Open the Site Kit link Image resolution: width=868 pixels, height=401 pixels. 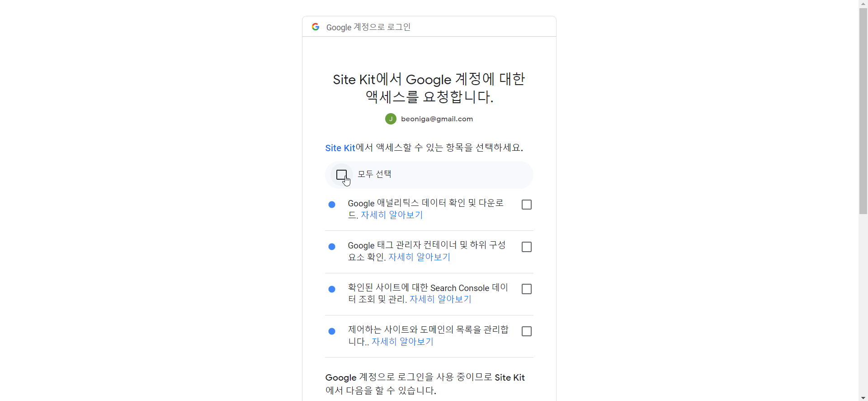pyautogui.click(x=340, y=148)
